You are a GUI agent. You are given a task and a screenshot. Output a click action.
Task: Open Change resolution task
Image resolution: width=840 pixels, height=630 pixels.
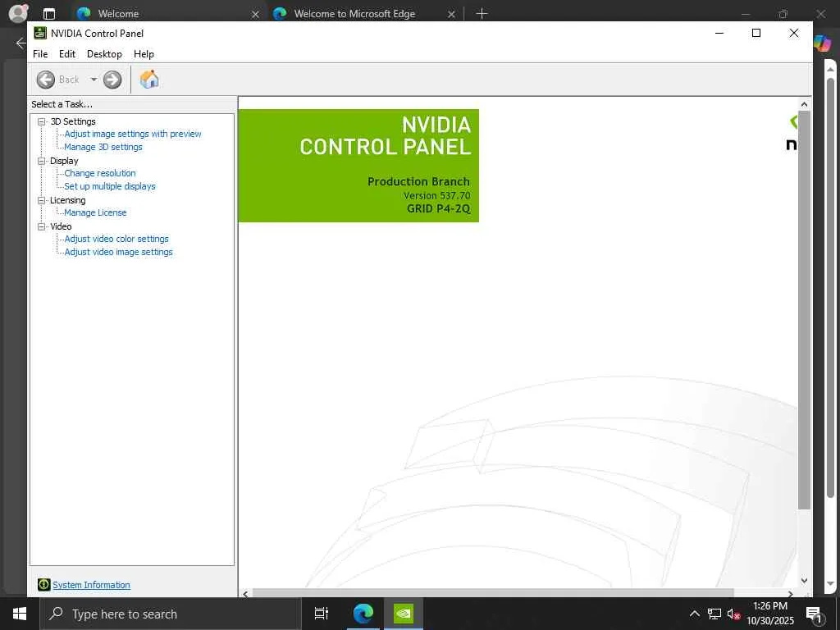point(100,173)
